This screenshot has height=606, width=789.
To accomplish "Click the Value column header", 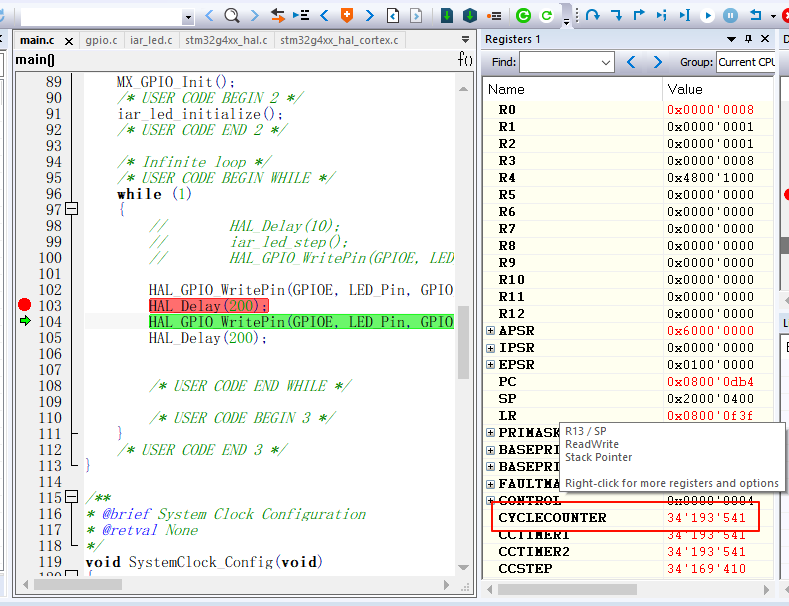I will (718, 89).
